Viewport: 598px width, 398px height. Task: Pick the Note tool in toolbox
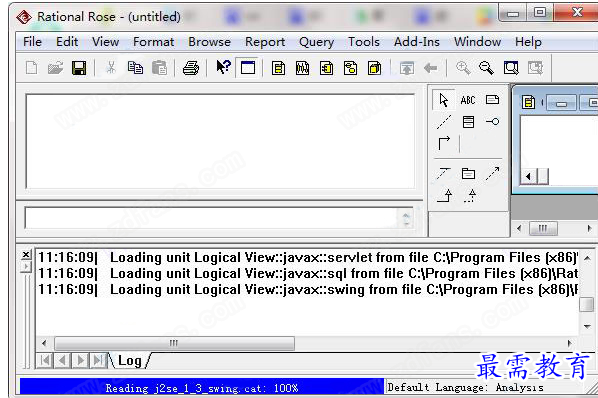[492, 100]
